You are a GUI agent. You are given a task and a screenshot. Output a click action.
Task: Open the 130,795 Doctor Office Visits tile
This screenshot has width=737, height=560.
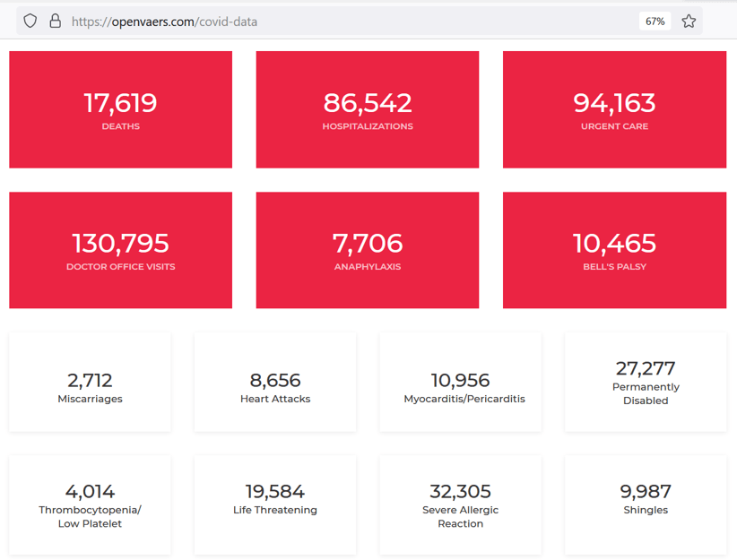[x=120, y=250]
